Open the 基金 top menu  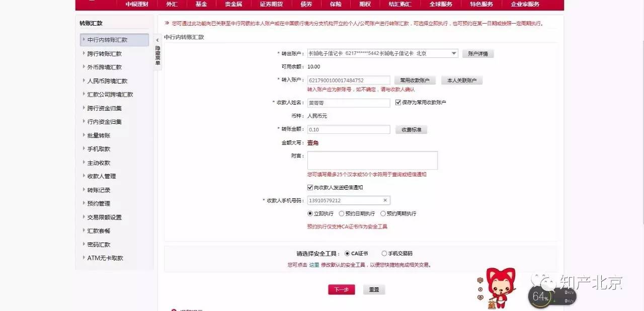coord(201,4)
